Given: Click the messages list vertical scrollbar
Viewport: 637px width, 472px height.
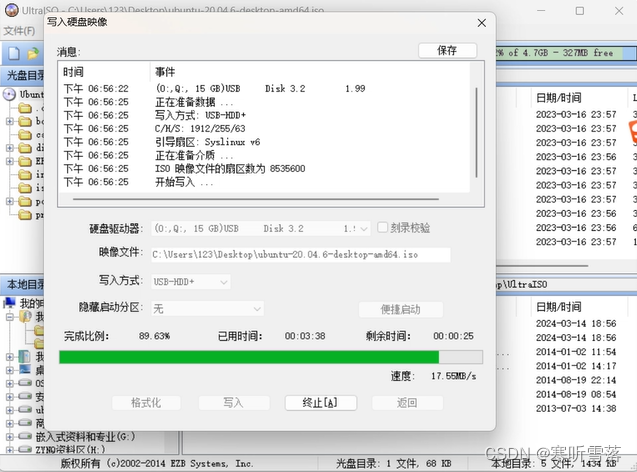Looking at the screenshot, I should point(477,132).
